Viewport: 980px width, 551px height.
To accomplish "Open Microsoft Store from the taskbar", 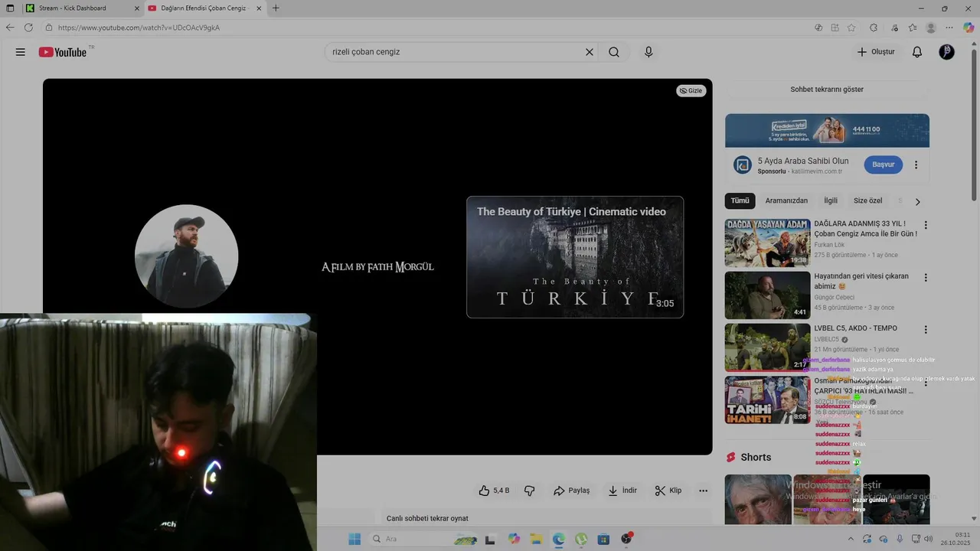I will [603, 539].
